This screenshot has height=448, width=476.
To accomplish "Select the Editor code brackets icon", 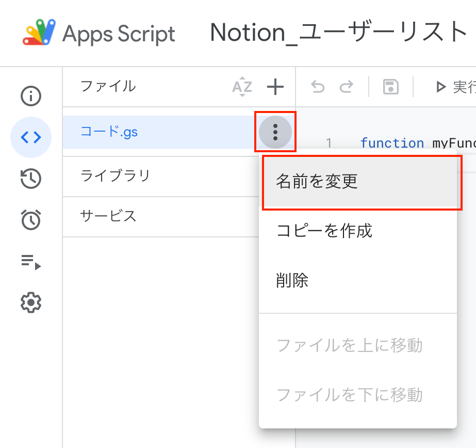I will pyautogui.click(x=30, y=137).
